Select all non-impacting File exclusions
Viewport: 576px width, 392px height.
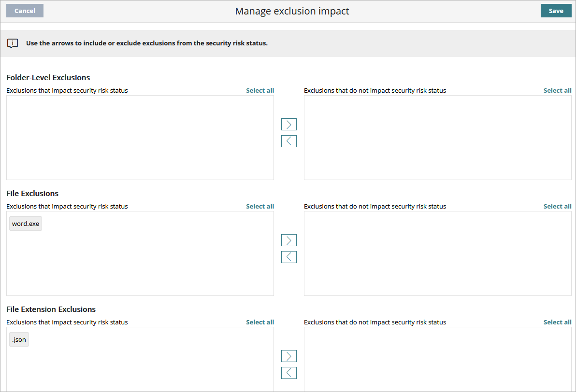(557, 206)
